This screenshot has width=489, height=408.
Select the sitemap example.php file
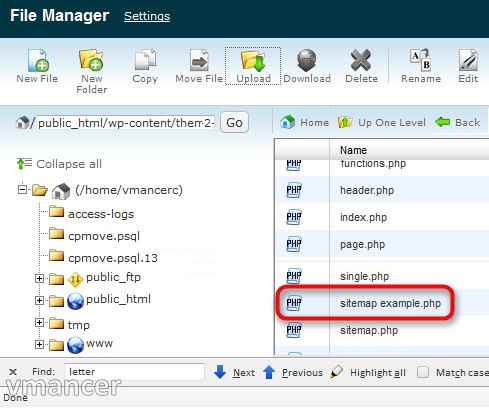[390, 303]
